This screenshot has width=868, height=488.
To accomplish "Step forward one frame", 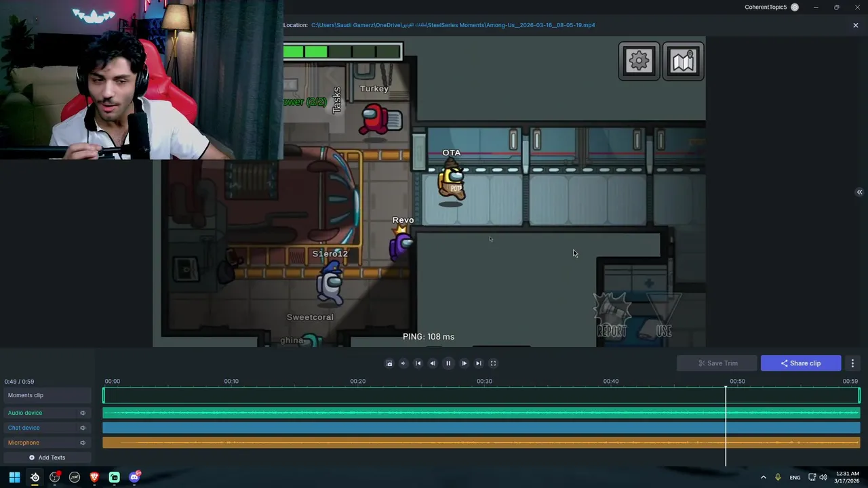I will pos(464,363).
